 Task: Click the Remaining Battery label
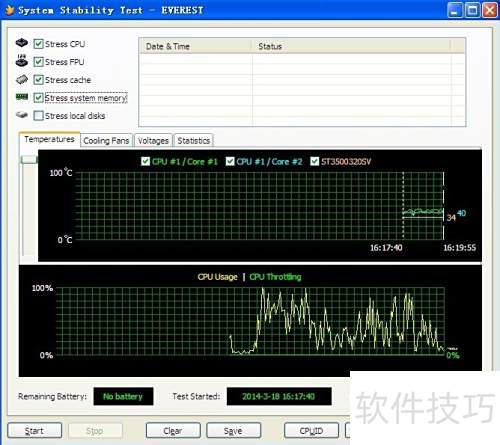pos(52,396)
